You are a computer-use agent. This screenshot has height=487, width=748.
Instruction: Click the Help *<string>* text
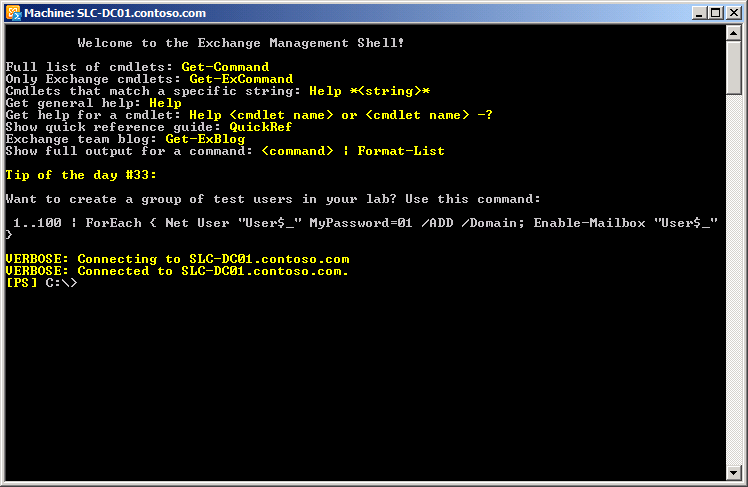pyautogui.click(x=369, y=90)
